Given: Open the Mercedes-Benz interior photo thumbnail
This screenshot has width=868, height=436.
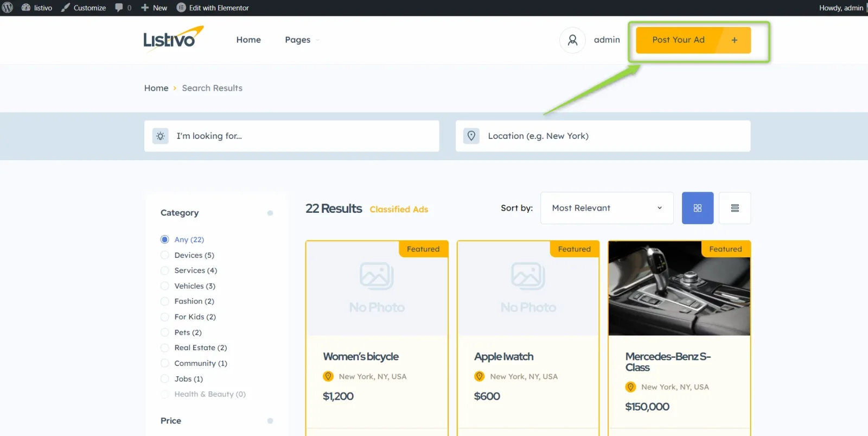Looking at the screenshot, I should click(679, 289).
